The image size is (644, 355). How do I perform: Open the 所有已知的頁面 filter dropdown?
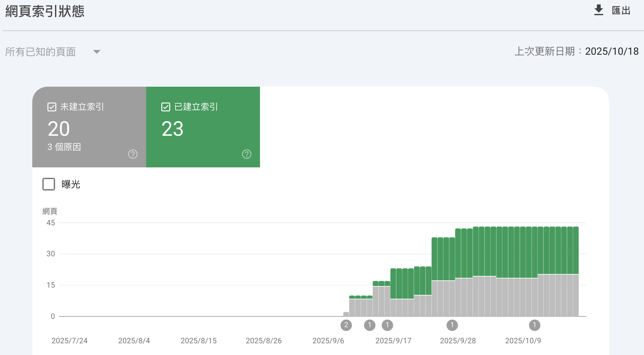point(40,52)
